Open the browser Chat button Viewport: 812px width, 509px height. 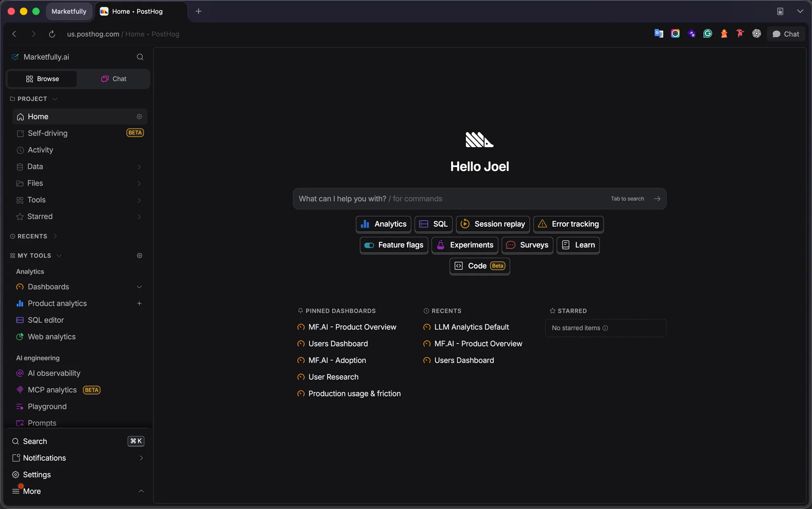(x=786, y=34)
